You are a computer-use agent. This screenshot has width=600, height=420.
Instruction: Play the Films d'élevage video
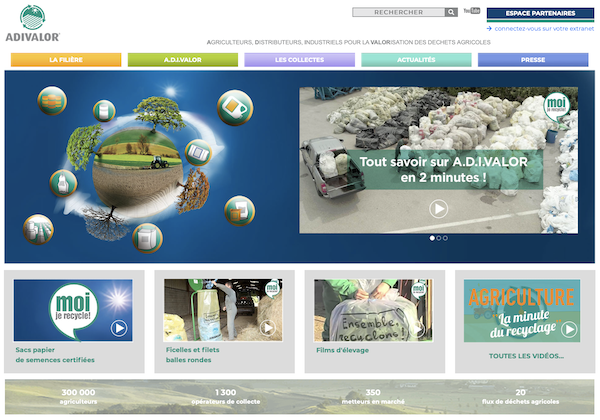[x=418, y=329]
